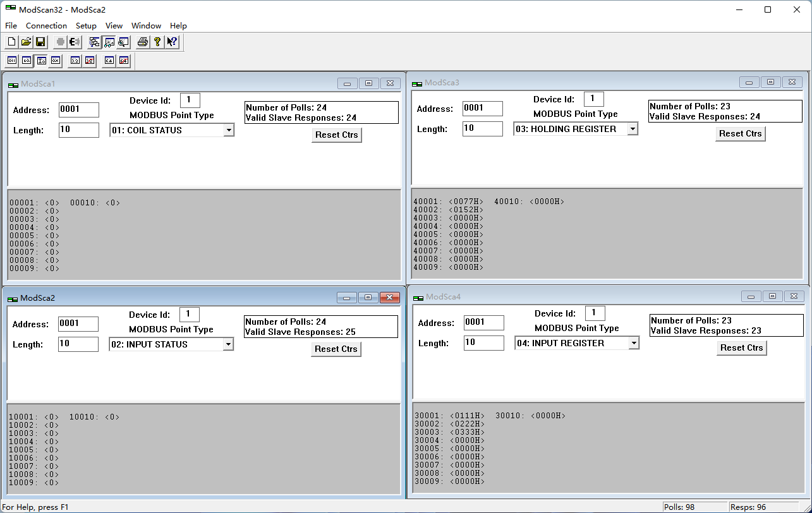Click Reset Ctrs in ModSca1 window

(x=337, y=135)
